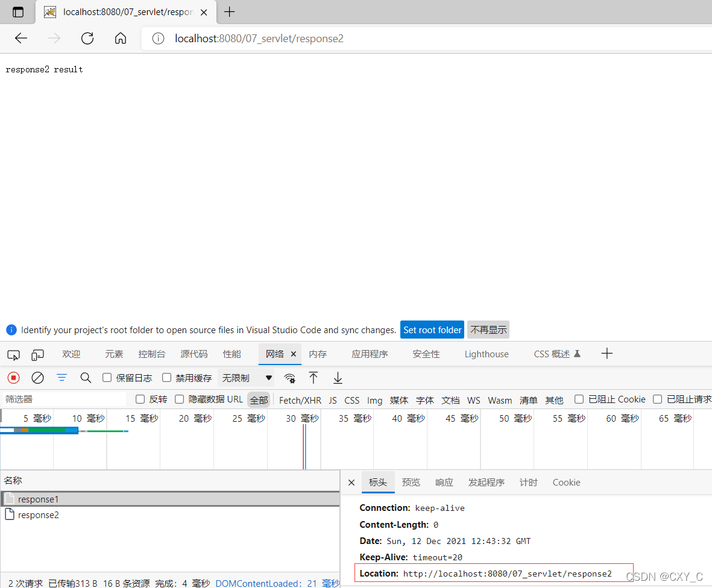712x588 pixels.
Task: Open the 安全性 tab
Action: 426,354
